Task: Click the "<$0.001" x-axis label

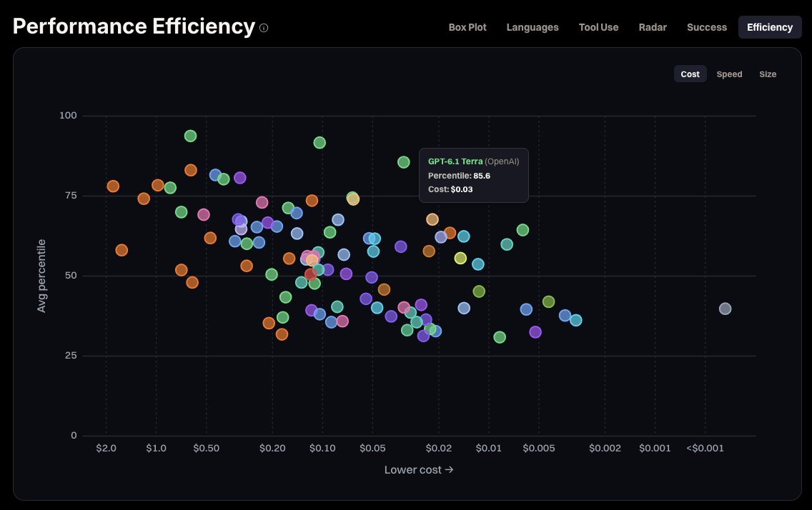Action: click(705, 448)
